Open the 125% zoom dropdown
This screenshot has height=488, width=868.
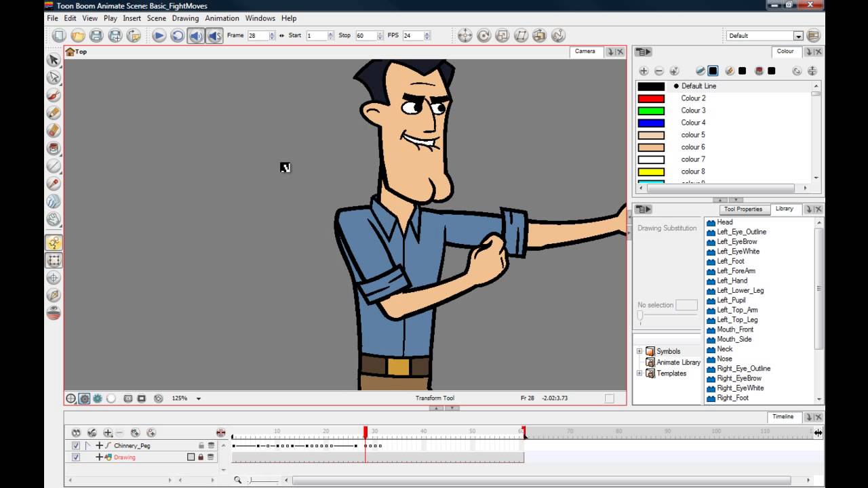(199, 399)
